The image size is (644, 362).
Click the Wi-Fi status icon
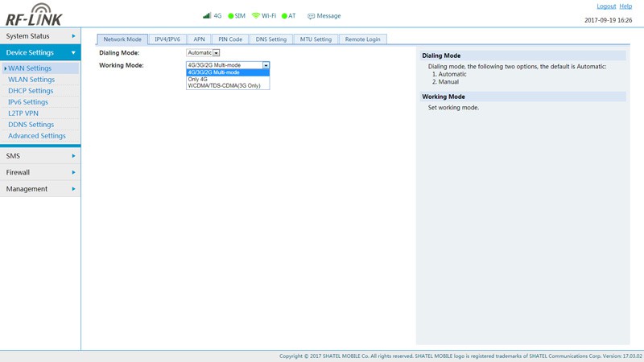click(256, 15)
